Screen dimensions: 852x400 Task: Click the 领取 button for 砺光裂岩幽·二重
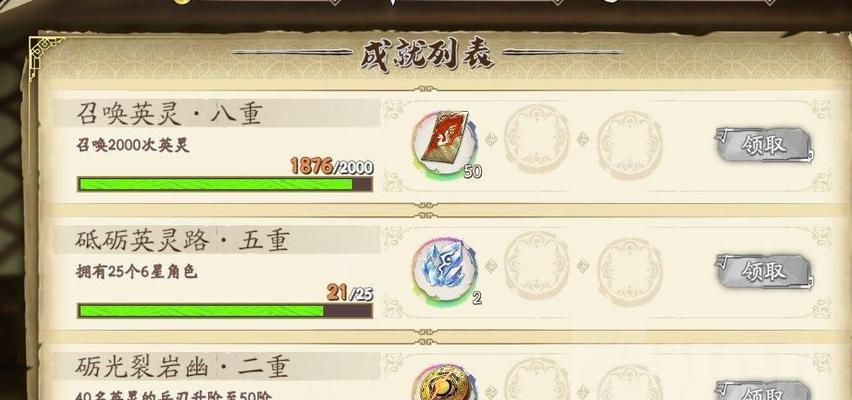(764, 391)
